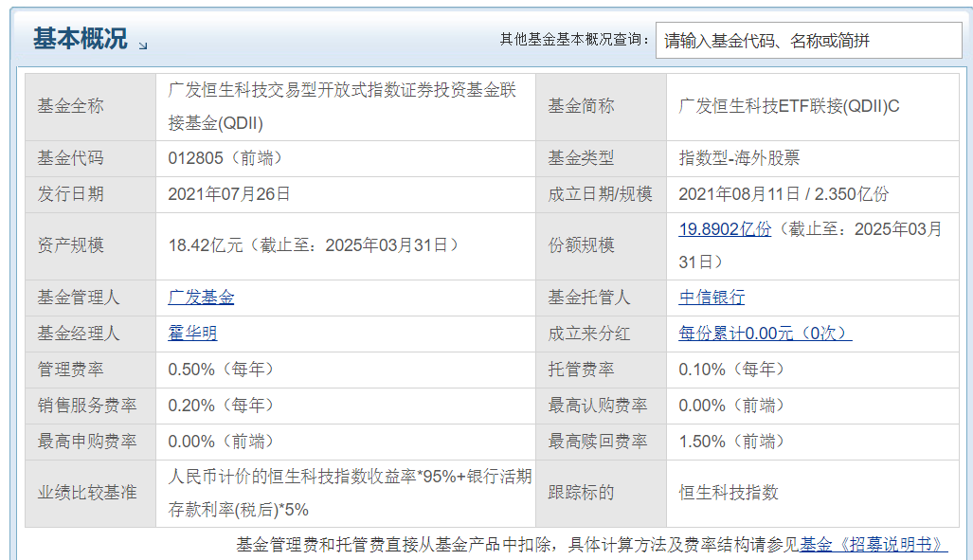973x560 pixels.
Task: Select the 成立日期/规模 label cell
Action: click(601, 194)
